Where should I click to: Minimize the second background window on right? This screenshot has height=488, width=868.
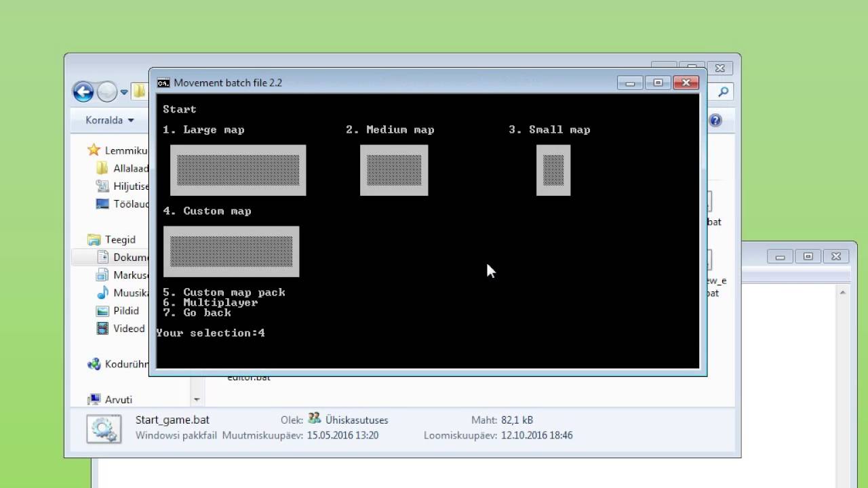click(780, 257)
